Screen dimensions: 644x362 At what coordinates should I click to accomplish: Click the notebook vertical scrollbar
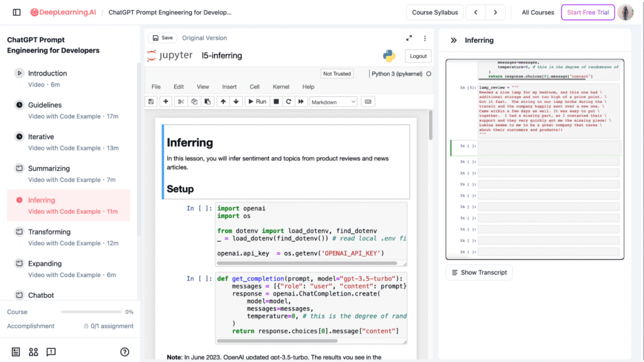430,125
